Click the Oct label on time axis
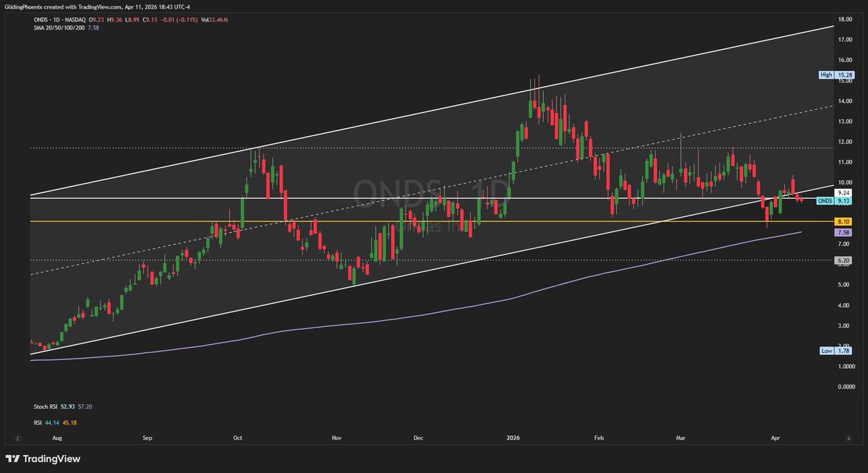868x473 pixels. (239, 438)
